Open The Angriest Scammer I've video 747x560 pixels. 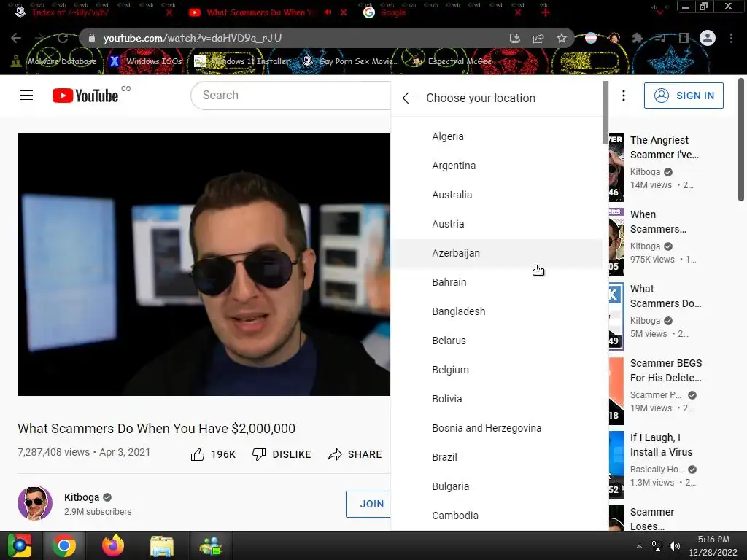click(665, 147)
